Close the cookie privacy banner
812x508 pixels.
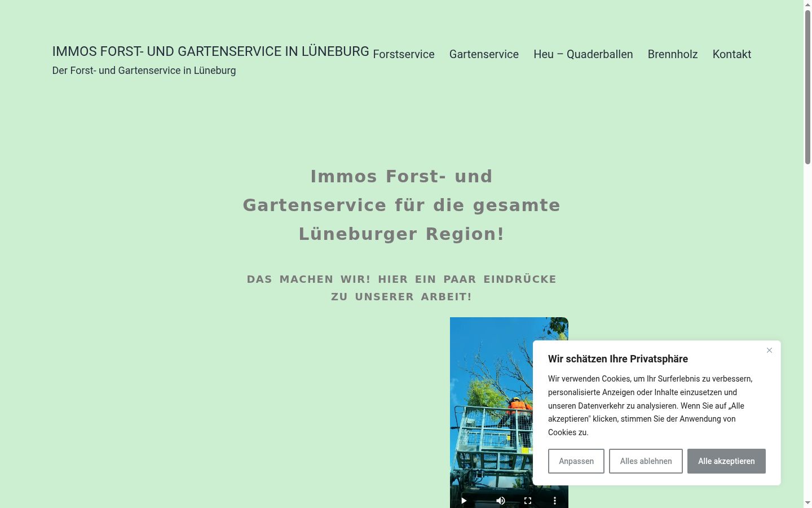(x=769, y=351)
